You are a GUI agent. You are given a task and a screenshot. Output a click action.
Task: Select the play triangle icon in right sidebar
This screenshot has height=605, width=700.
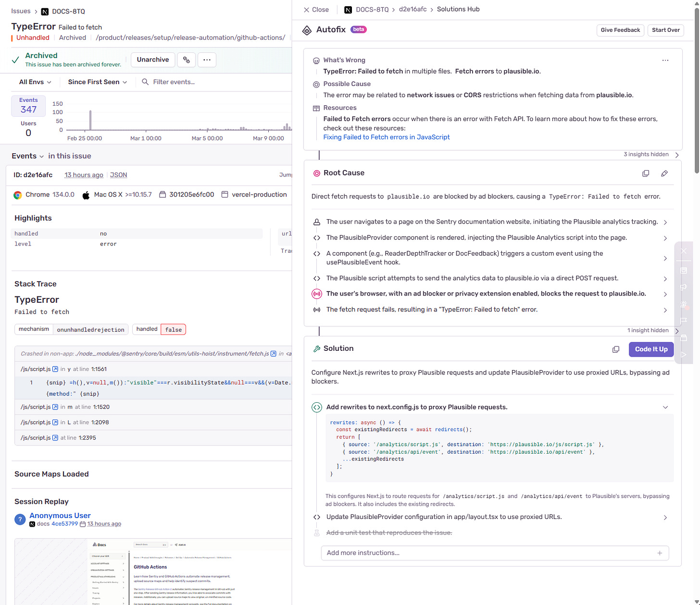point(683,354)
